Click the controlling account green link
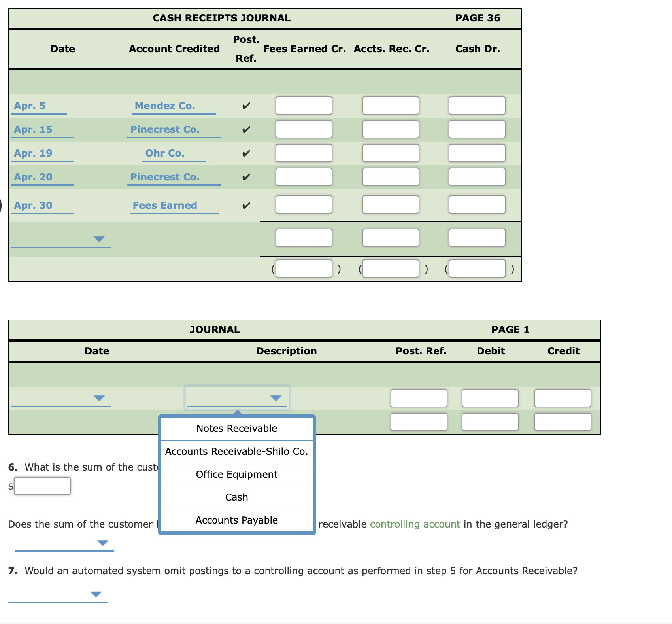This screenshot has width=672, height=624. [414, 524]
